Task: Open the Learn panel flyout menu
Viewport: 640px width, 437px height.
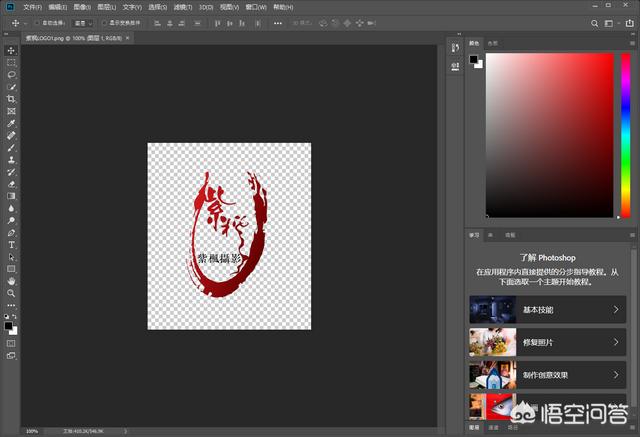Action: [632, 235]
